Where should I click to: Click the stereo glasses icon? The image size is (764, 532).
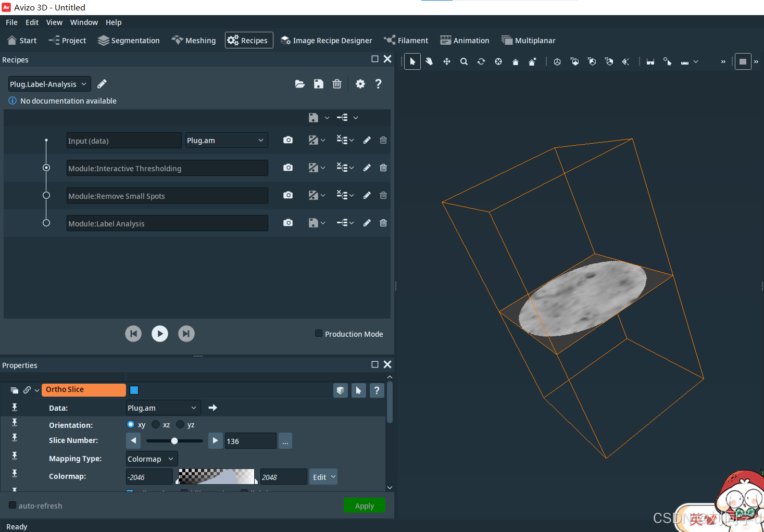click(x=650, y=61)
